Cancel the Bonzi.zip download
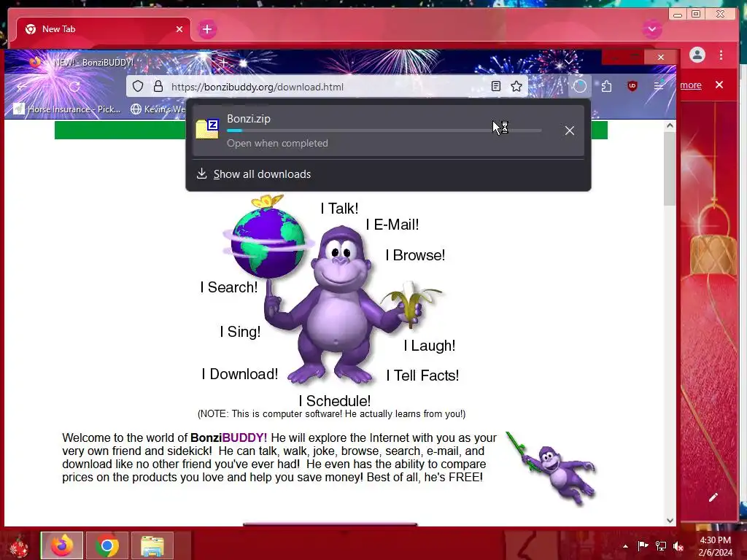Image resolution: width=747 pixels, height=560 pixels. tap(569, 131)
